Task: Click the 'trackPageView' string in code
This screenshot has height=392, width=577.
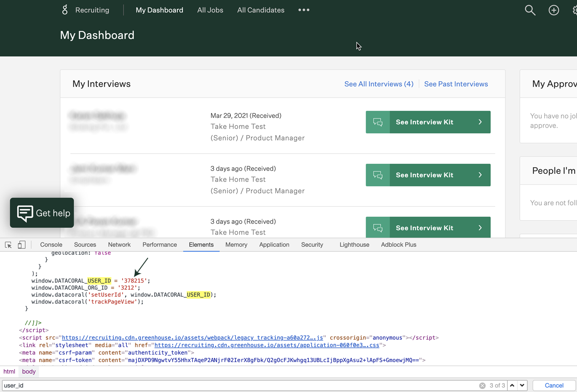Action: pos(114,301)
